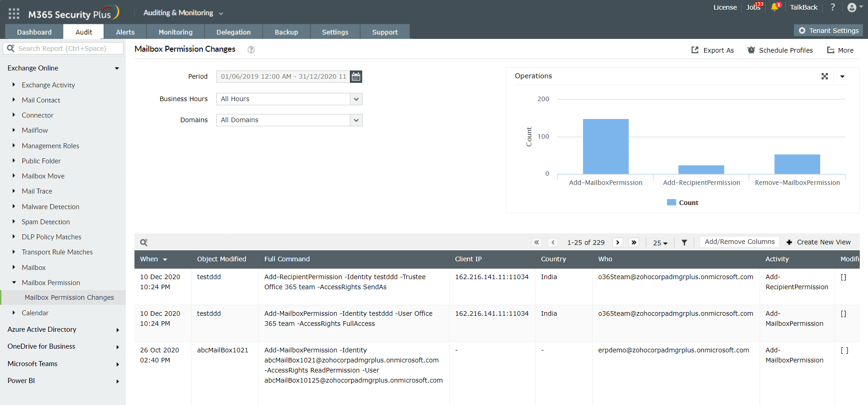
Task: Open the table filter funnel icon
Action: tap(684, 243)
